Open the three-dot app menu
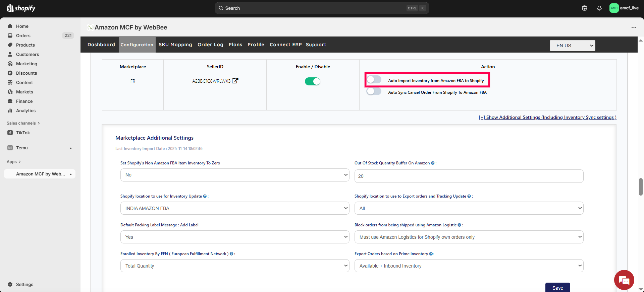The image size is (644, 292). [x=634, y=27]
